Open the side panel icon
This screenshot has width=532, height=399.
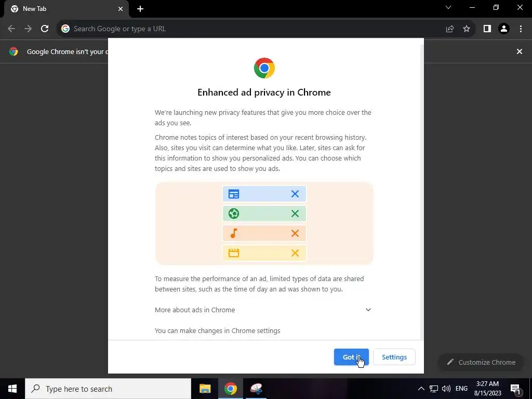(x=487, y=29)
